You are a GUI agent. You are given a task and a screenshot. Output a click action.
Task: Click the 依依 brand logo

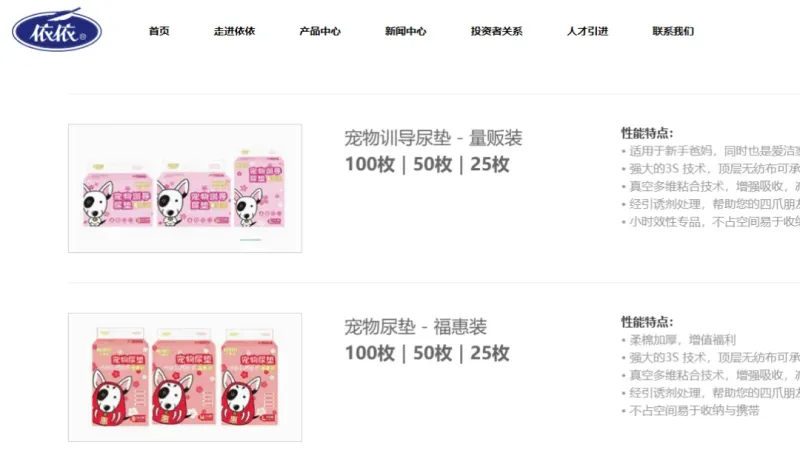tap(57, 30)
